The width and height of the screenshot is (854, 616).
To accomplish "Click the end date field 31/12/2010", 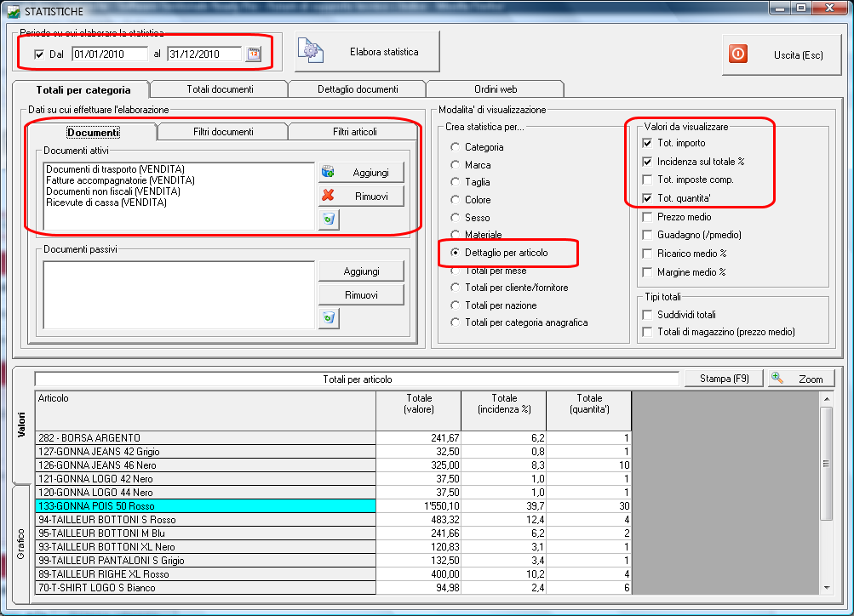I will pos(204,54).
